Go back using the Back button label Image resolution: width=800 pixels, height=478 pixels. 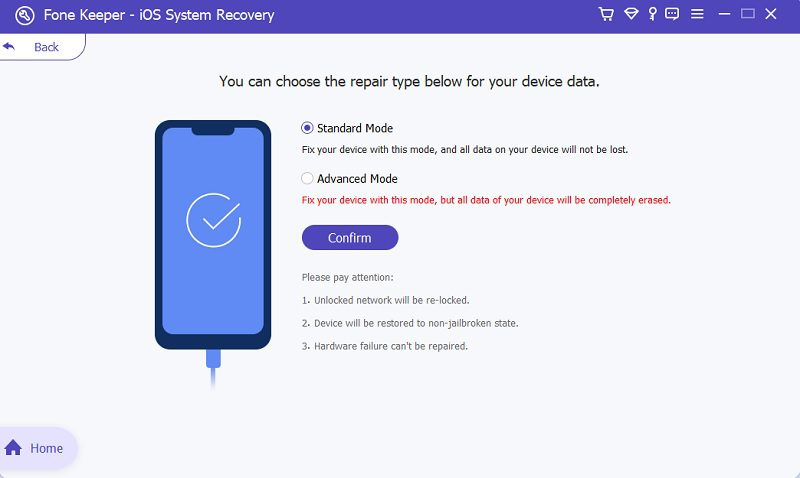pos(47,47)
